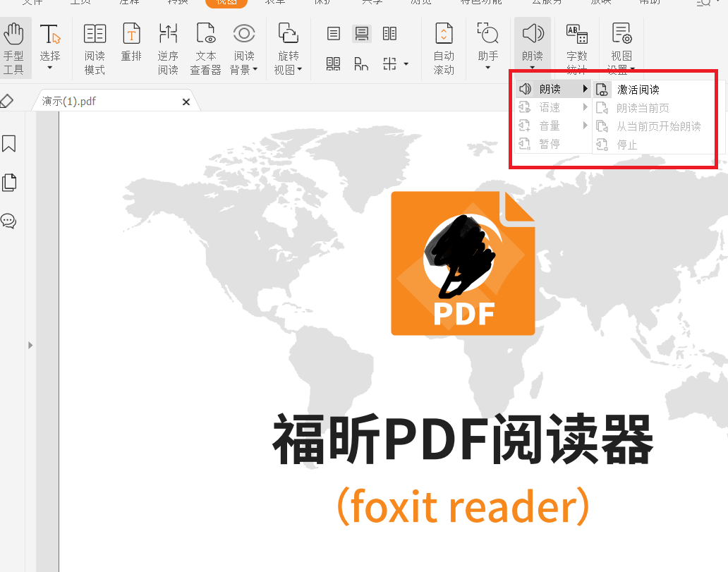Viewport: 728px width, 572px height.
Task: Click 暂停 in the read-aloud menu
Action: (x=550, y=144)
